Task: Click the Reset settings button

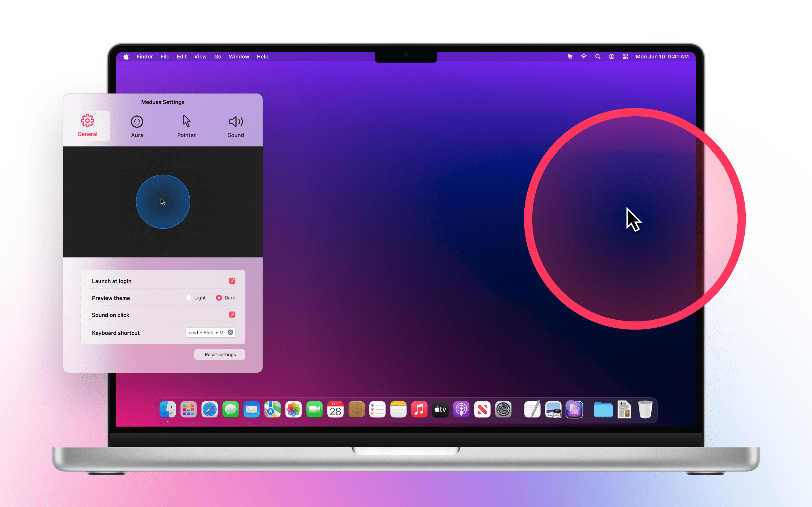Action: tap(220, 354)
